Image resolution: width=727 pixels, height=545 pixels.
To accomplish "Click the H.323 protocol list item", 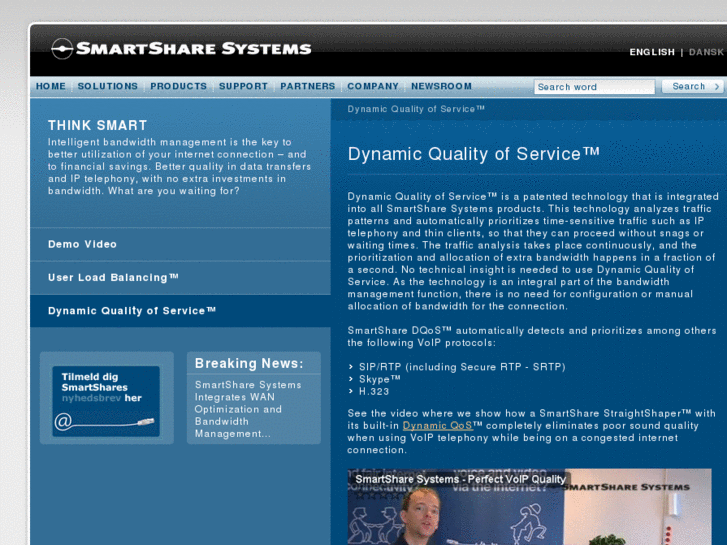I will [374, 391].
